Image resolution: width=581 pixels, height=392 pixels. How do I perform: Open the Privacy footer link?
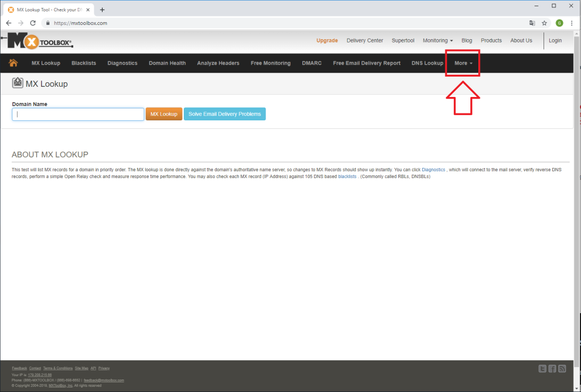tap(104, 368)
